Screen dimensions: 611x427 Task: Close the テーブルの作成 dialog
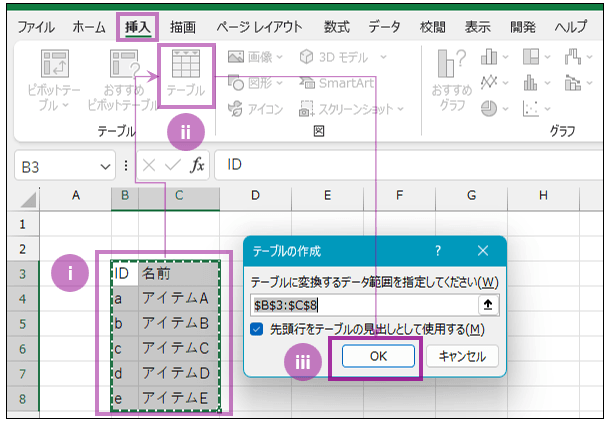tap(483, 251)
